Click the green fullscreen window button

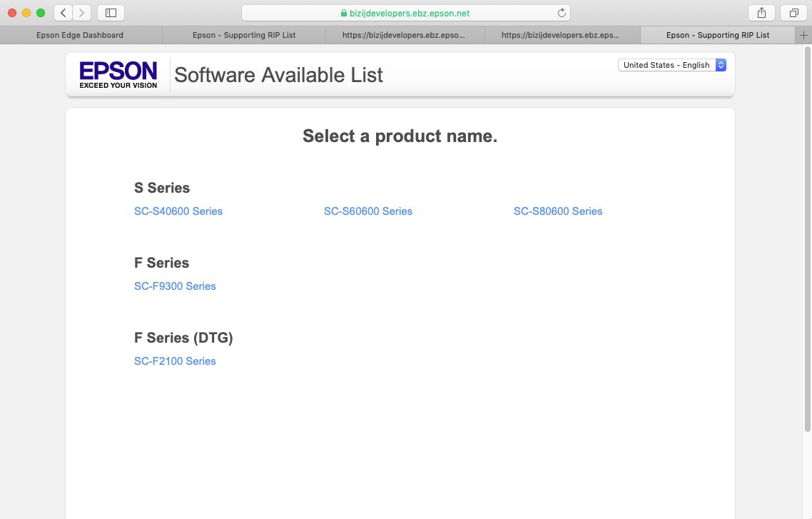(41, 13)
